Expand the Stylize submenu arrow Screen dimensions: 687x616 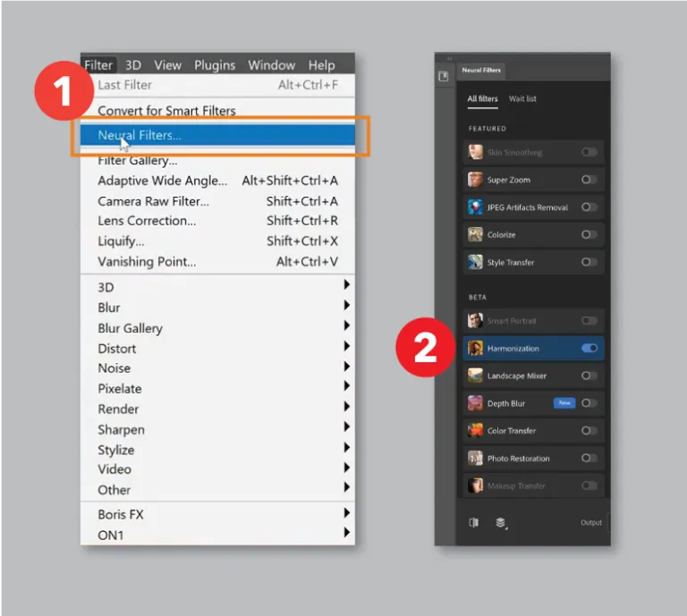tap(346, 447)
